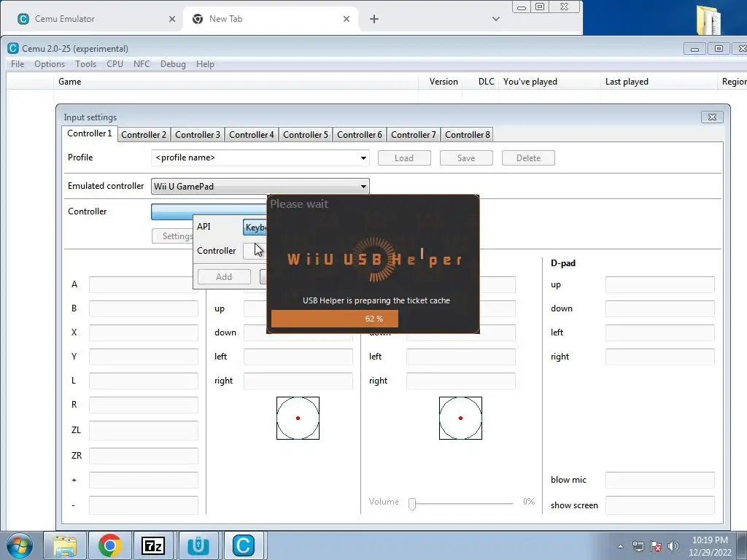Select the Controller 1 tab

(x=90, y=133)
